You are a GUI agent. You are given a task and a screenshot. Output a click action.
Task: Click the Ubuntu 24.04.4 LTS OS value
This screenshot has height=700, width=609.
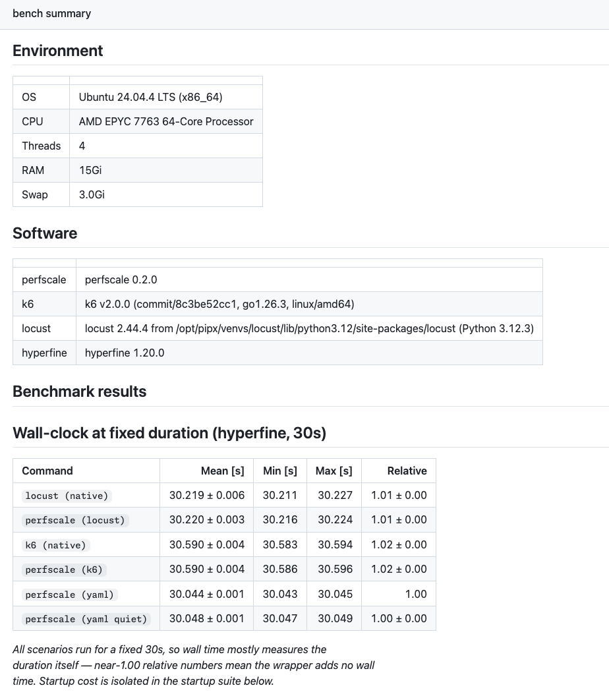coord(150,98)
